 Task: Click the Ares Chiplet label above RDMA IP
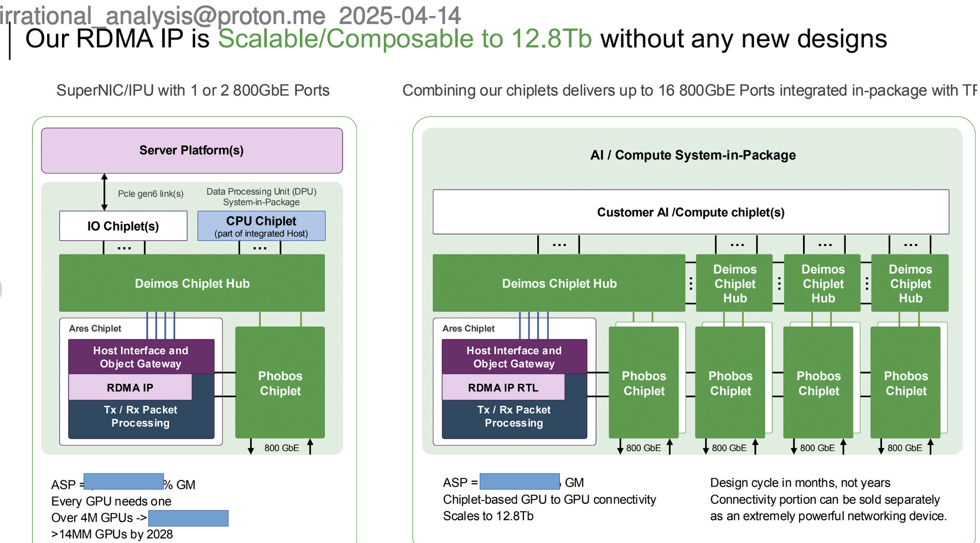click(95, 328)
